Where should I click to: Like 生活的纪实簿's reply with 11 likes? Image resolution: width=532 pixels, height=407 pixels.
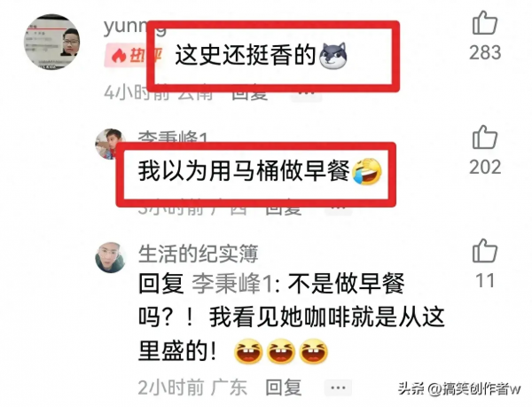click(x=485, y=251)
